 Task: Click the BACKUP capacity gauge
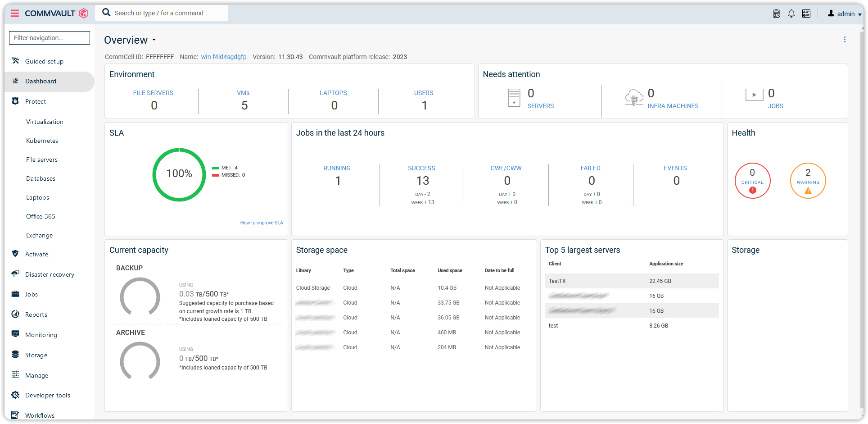tap(140, 297)
